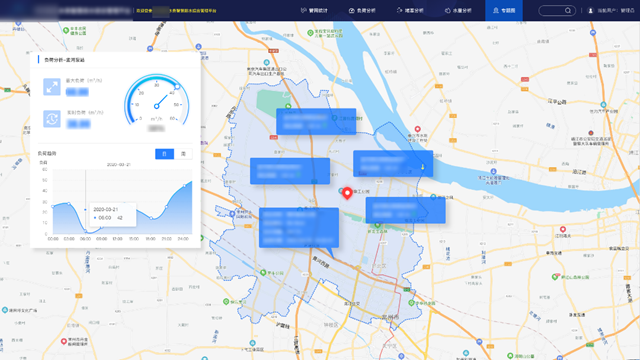Open the blue popup containing yellow icon
The height and width of the screenshot is (360, 640).
point(393,163)
